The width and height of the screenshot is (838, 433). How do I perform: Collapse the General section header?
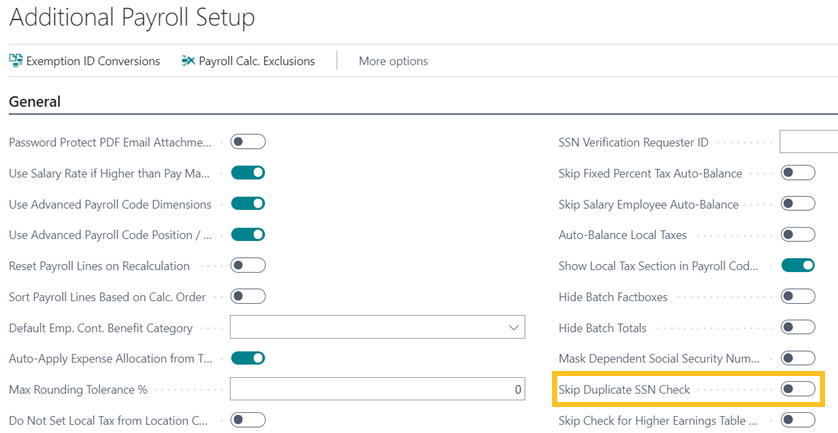[x=35, y=102]
